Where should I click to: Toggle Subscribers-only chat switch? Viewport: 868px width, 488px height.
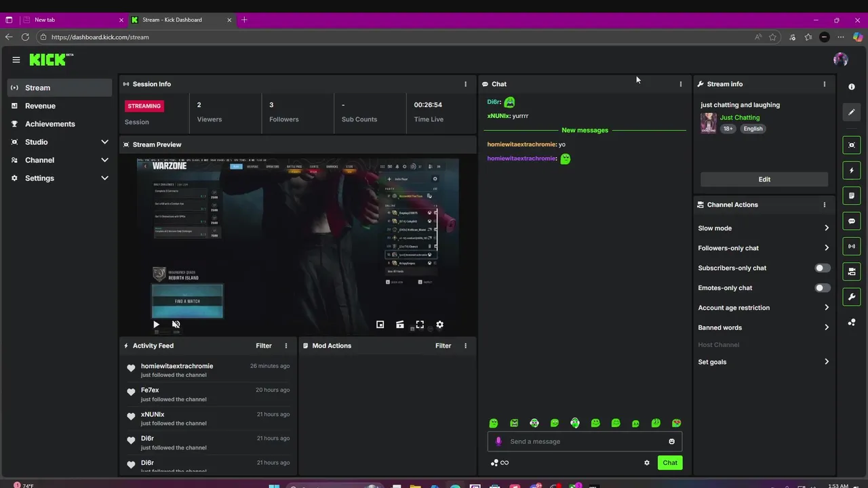pyautogui.click(x=822, y=268)
